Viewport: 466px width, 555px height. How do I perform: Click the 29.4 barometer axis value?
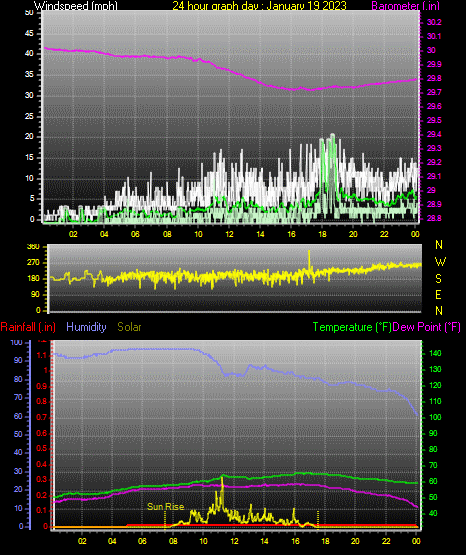tap(434, 134)
